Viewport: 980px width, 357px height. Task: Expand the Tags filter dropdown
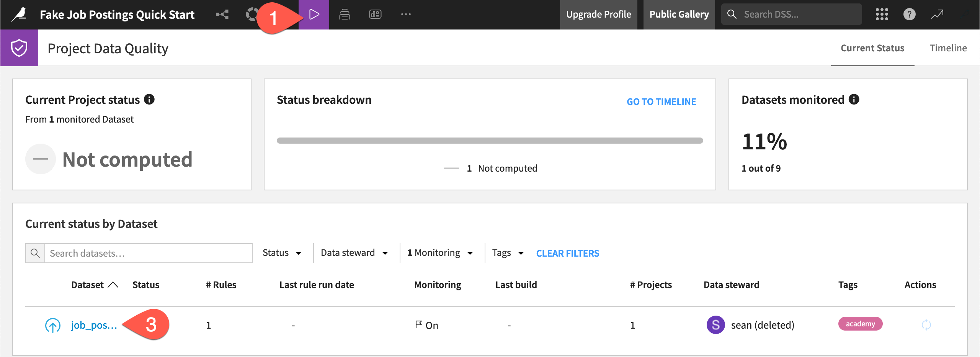pyautogui.click(x=508, y=253)
